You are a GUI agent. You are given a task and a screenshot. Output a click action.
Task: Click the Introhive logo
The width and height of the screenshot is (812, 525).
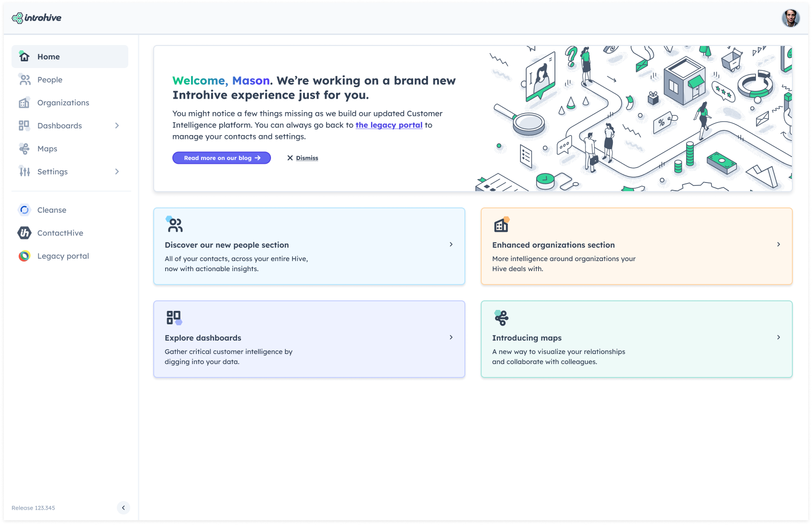point(36,18)
